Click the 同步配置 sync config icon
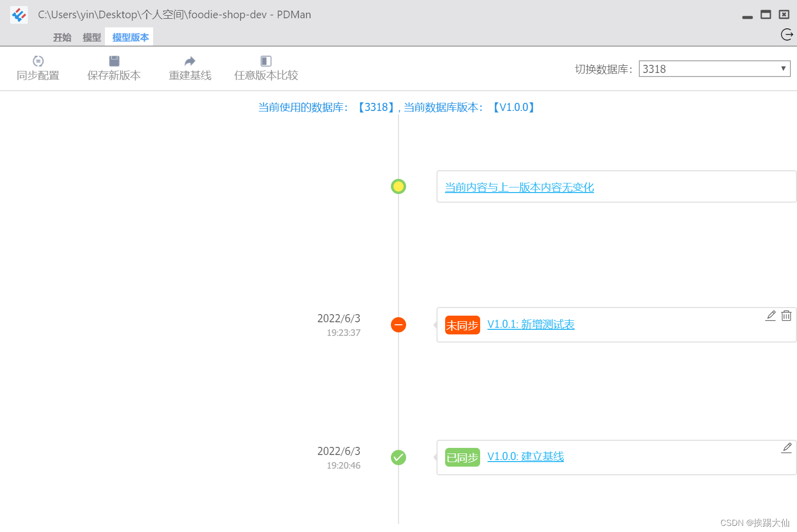The image size is (797, 532). [38, 61]
